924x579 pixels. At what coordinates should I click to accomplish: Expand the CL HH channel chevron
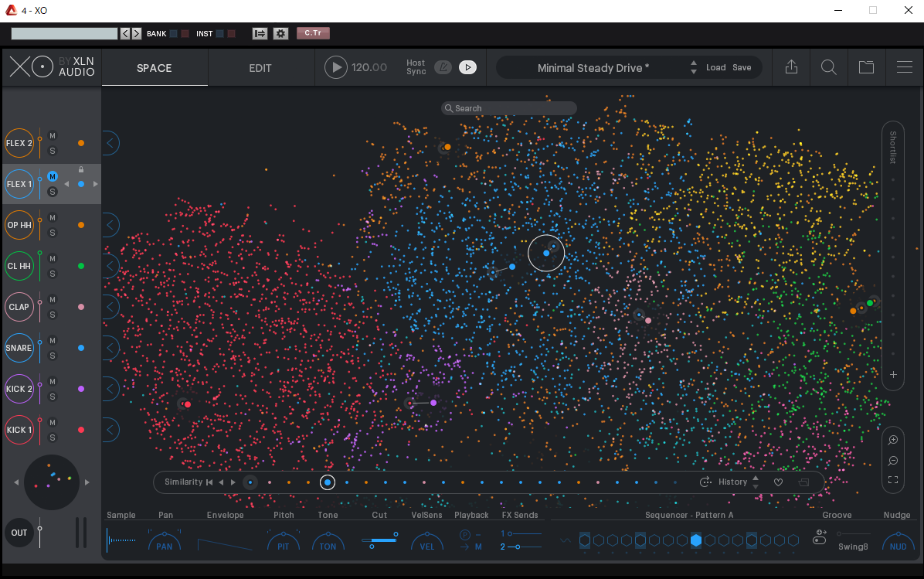[110, 266]
